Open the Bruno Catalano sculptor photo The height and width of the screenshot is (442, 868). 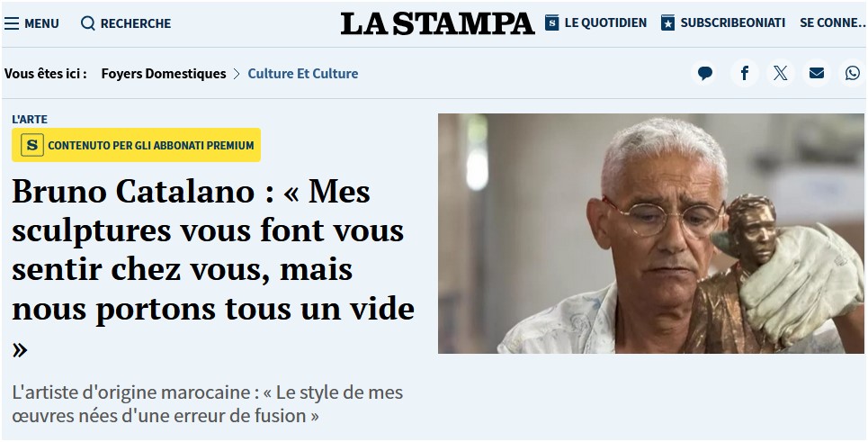[651, 233]
